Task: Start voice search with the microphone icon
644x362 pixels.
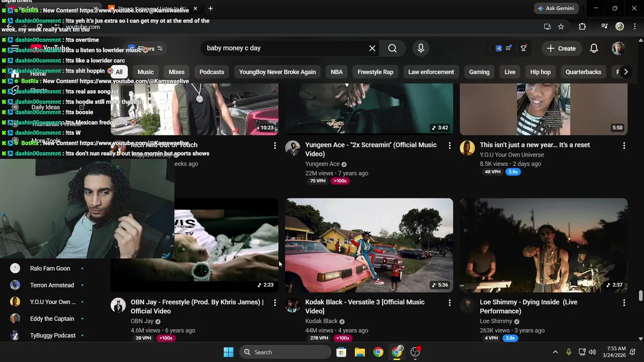Action: click(x=421, y=48)
